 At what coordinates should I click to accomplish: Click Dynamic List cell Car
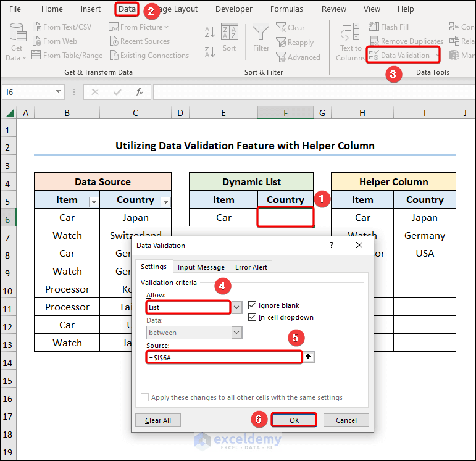[223, 217]
